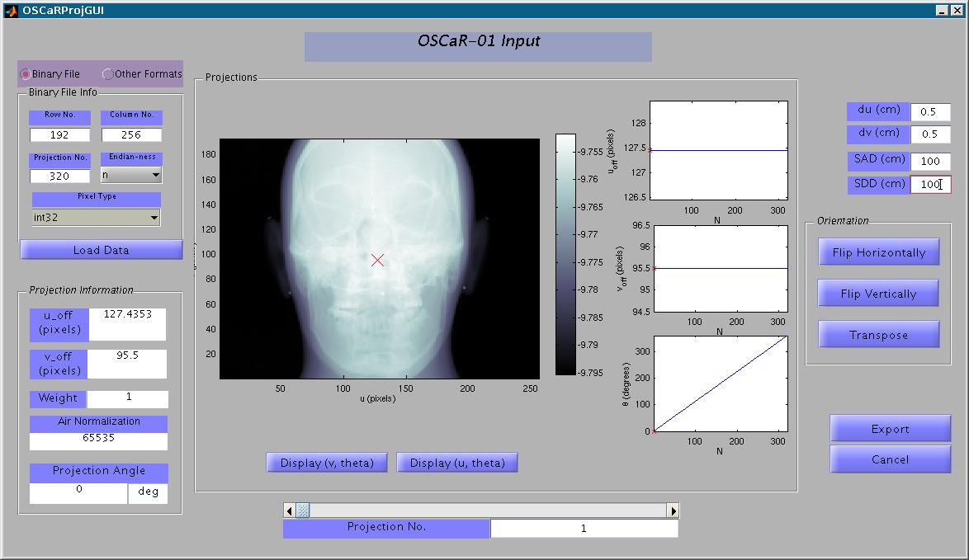Image resolution: width=969 pixels, height=560 pixels.
Task: Click the u_off value field
Action: coord(127,324)
